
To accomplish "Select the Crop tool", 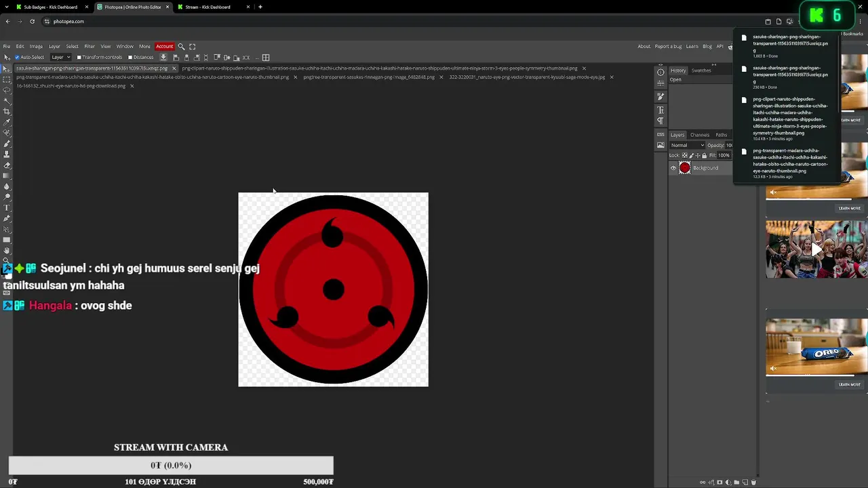I will pyautogui.click(x=7, y=111).
